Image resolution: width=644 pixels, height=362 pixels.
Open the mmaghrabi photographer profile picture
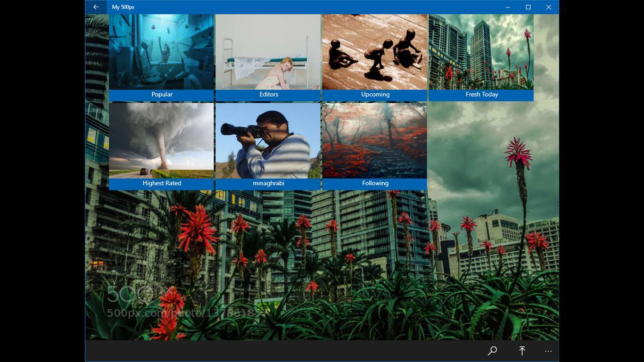pyautogui.click(x=268, y=140)
